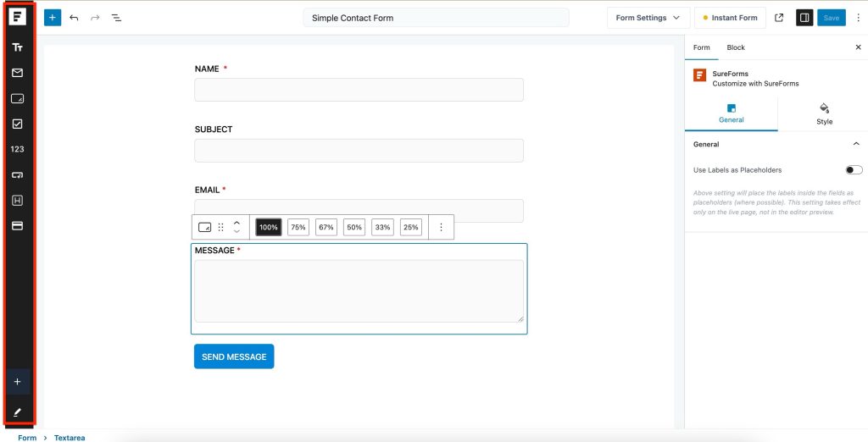Click the Save button
Viewport: 868px width, 442px height.
tap(832, 18)
